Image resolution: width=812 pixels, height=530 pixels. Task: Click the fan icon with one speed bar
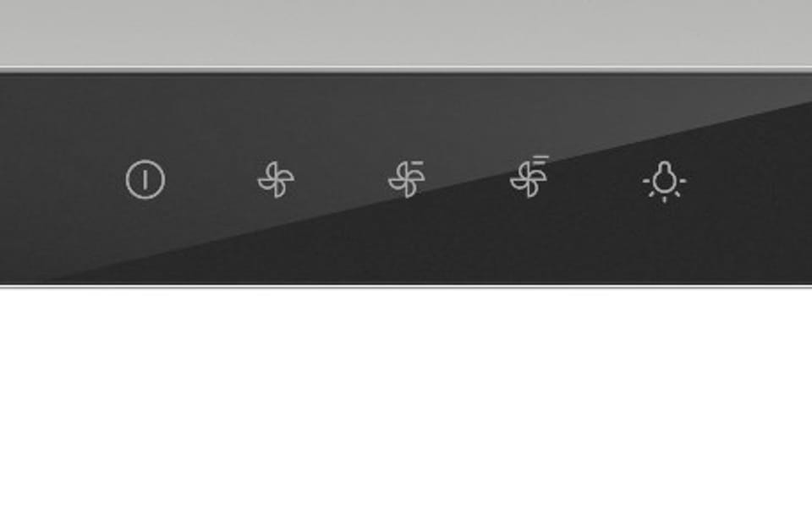pos(407,179)
